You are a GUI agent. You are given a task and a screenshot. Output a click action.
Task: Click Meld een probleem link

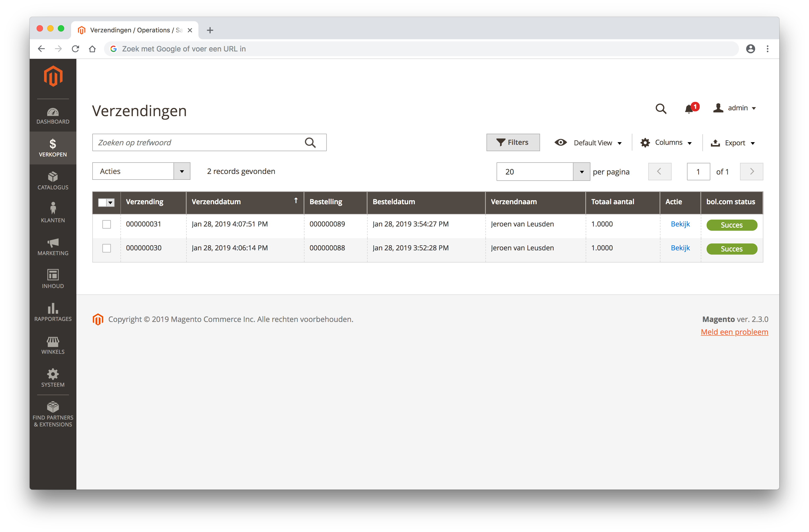[734, 332]
